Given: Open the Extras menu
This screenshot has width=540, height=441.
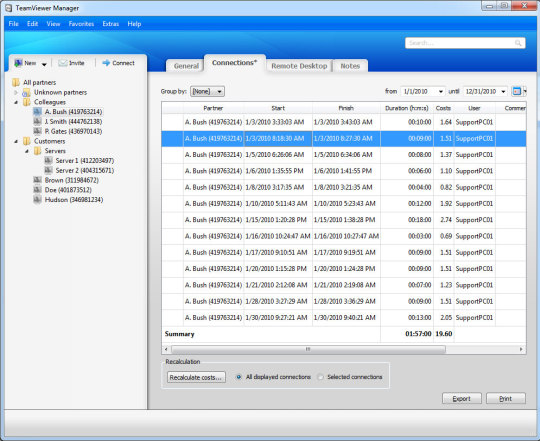Looking at the screenshot, I should click(x=111, y=24).
